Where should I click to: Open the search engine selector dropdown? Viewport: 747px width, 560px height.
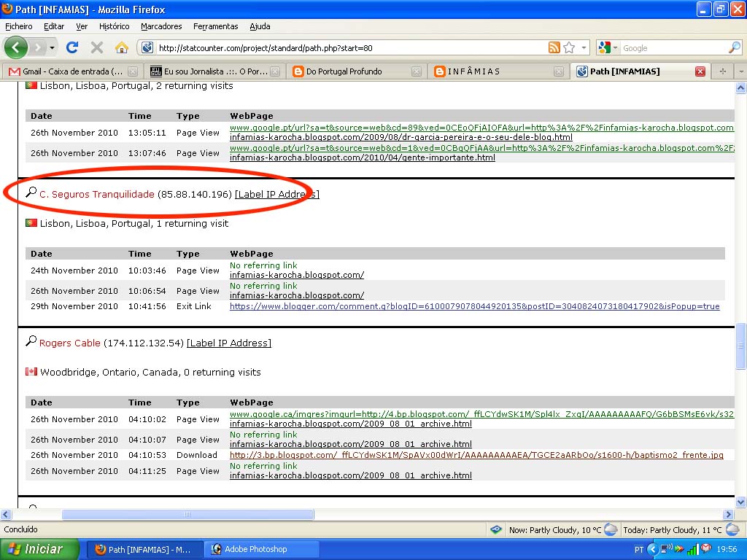(608, 47)
